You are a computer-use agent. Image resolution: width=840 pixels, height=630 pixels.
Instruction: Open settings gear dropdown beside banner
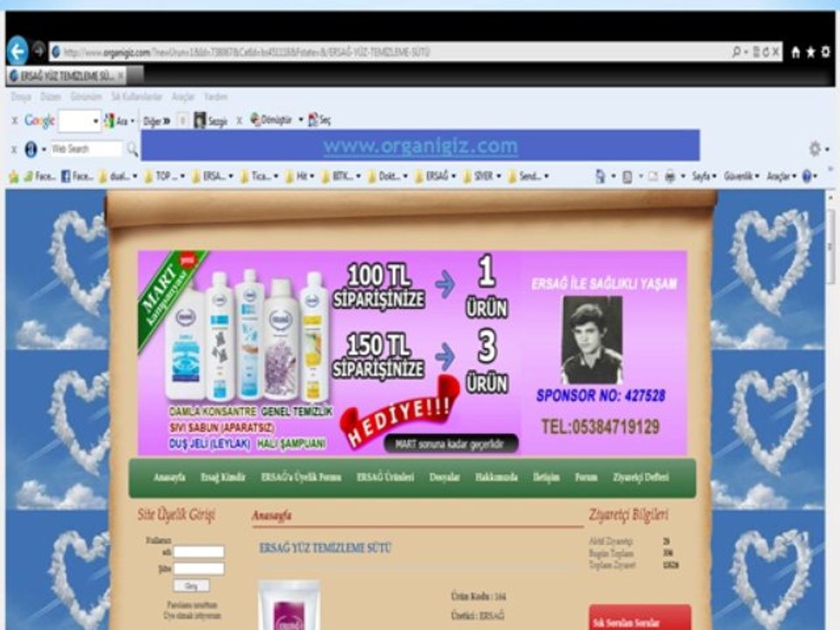[x=818, y=149]
